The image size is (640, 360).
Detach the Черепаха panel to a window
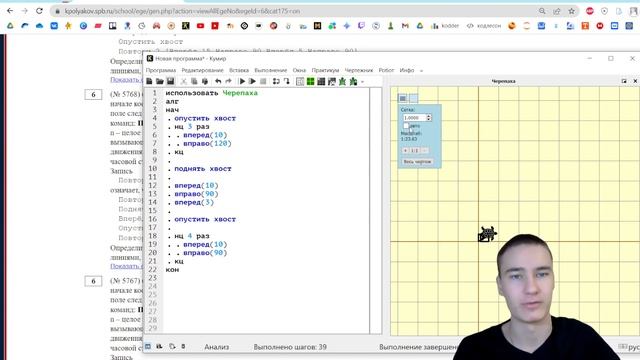pyautogui.click(x=624, y=81)
